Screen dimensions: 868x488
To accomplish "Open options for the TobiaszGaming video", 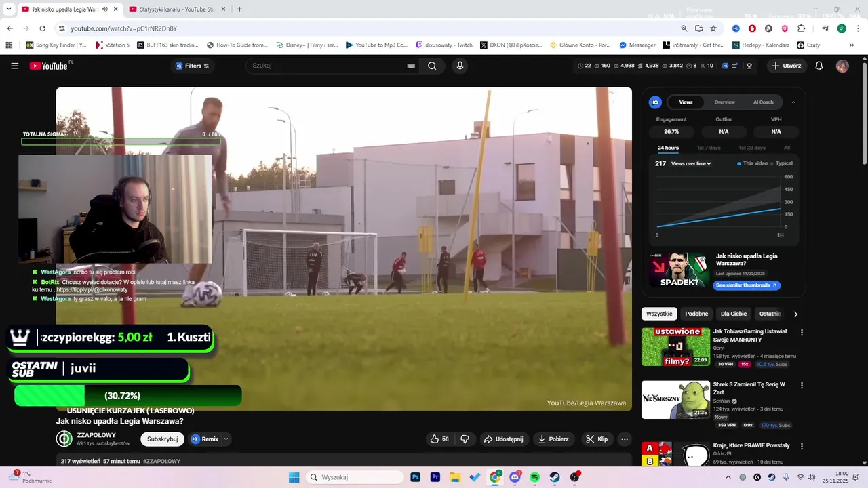I will [802, 333].
